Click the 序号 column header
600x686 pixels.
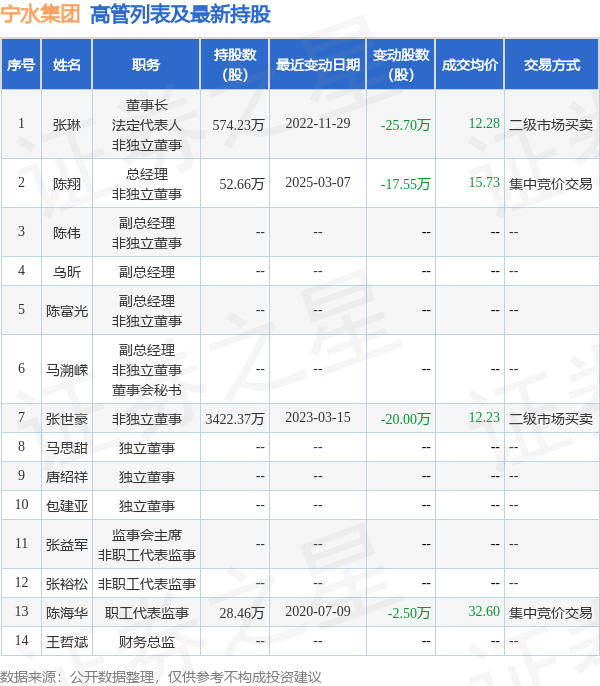pos(21,64)
